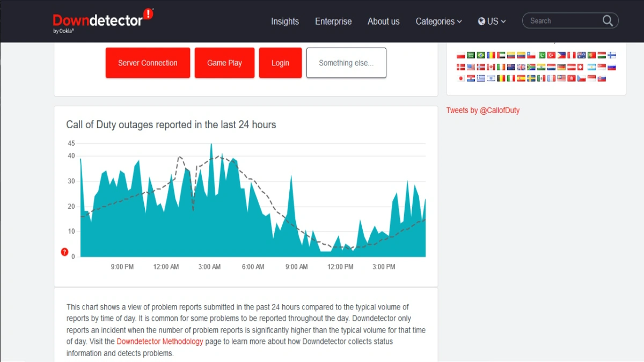Report a Server Connection problem

148,63
